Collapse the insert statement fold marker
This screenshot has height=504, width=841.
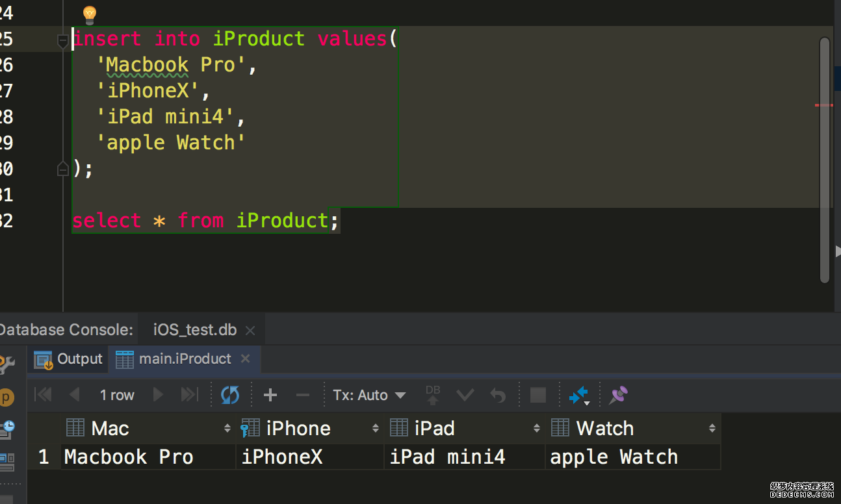click(x=63, y=42)
